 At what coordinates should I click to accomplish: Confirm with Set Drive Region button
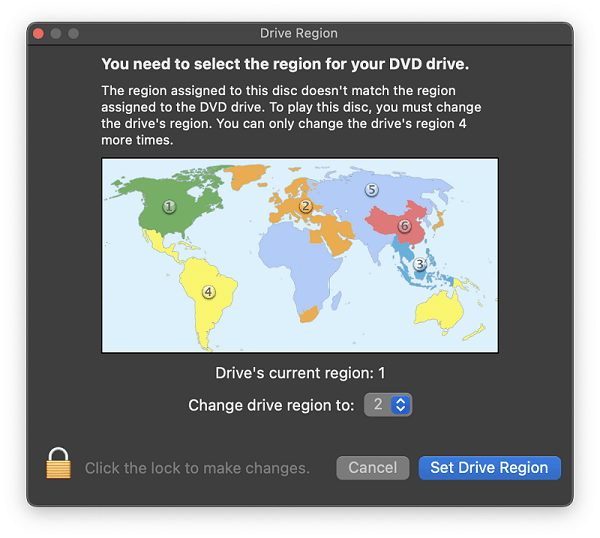click(489, 467)
